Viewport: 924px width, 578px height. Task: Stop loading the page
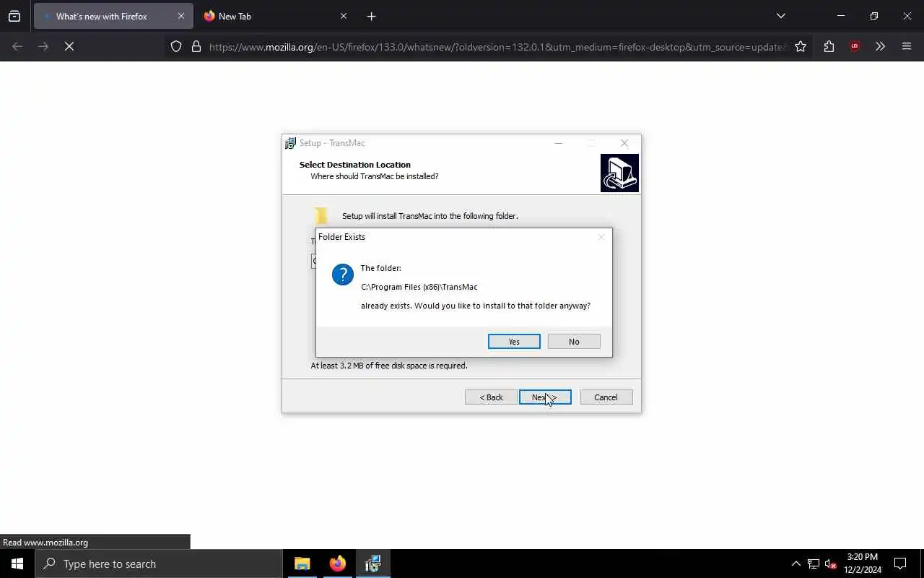tap(69, 46)
